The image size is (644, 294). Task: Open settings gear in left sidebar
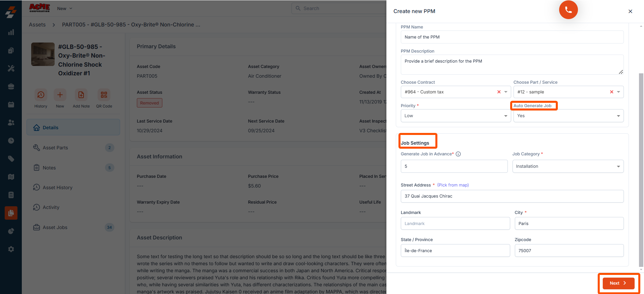coord(11,249)
